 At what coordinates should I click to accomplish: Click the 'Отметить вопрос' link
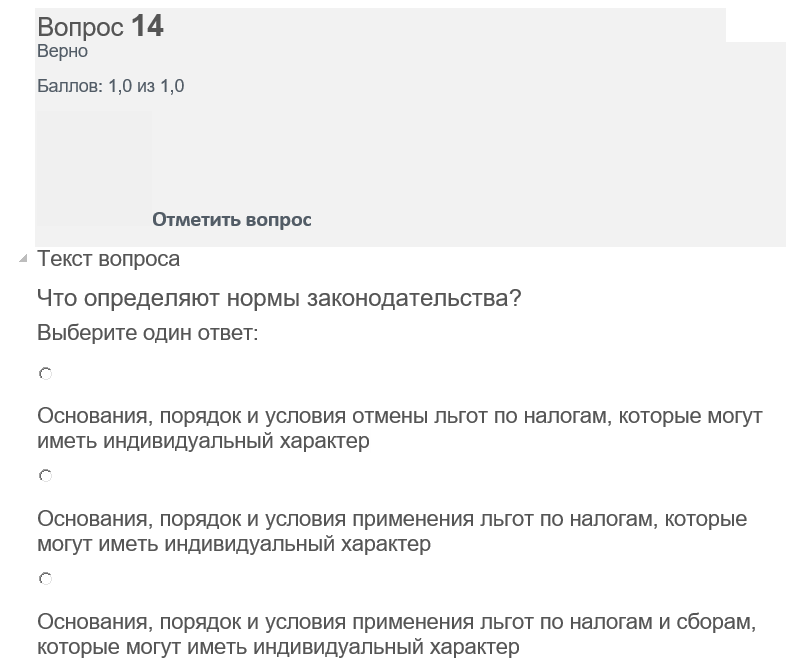point(232,220)
